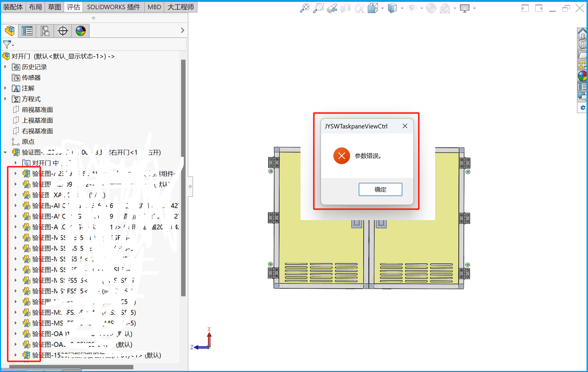This screenshot has width=588, height=372.
Task: Click the feature tree vertical scrollbar
Action: (x=183, y=178)
